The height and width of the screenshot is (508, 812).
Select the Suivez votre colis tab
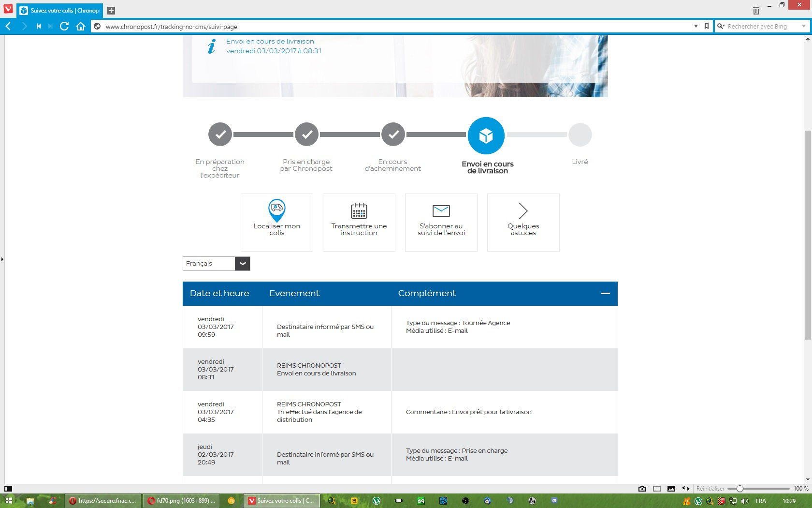(x=60, y=10)
